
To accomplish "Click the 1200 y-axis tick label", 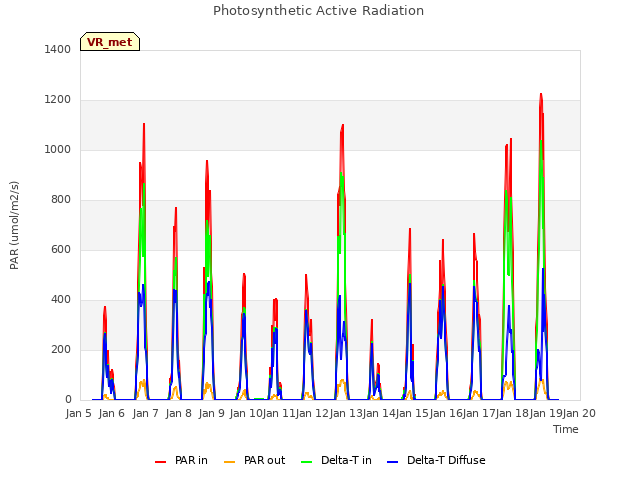I will click(x=58, y=100).
